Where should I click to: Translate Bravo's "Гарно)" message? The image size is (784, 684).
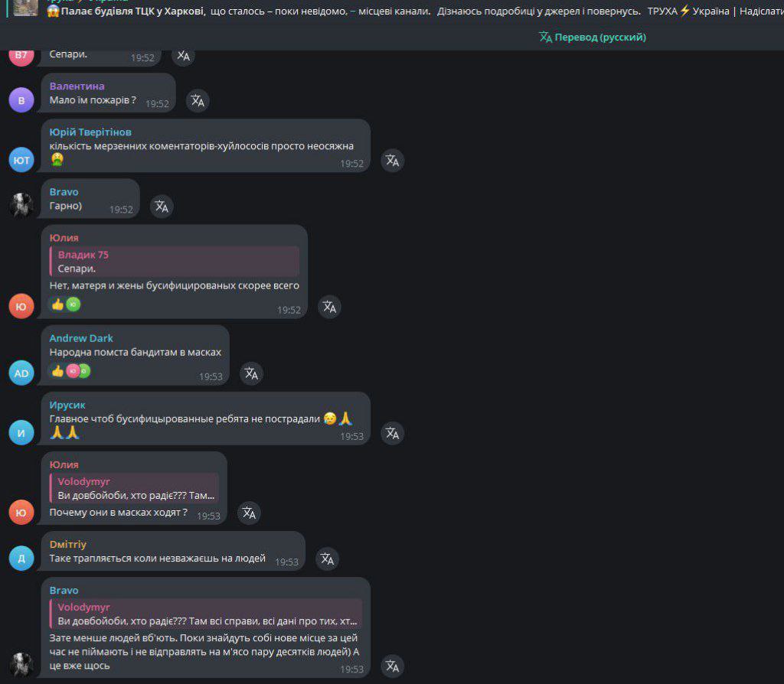[162, 207]
